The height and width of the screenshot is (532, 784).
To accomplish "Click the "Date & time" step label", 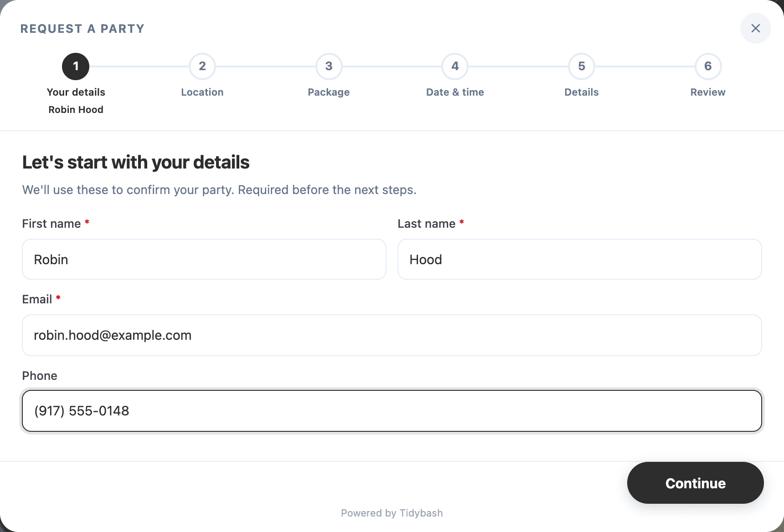I will coord(455,92).
